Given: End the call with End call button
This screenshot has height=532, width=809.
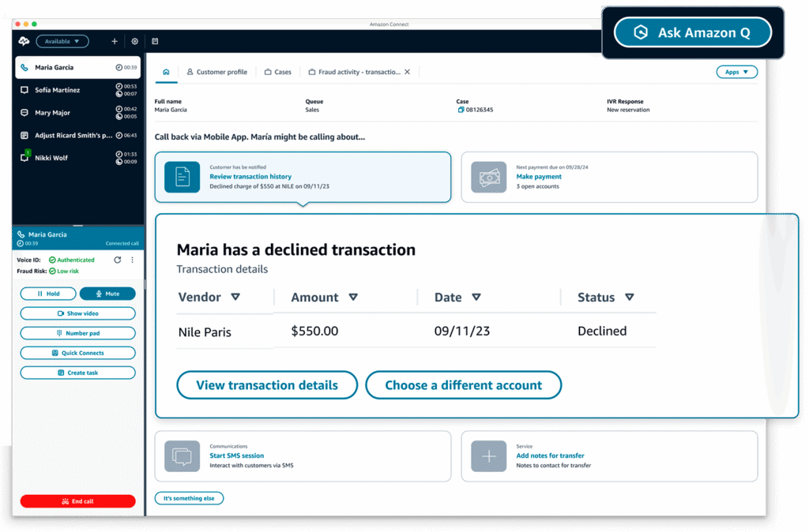Looking at the screenshot, I should [78, 501].
